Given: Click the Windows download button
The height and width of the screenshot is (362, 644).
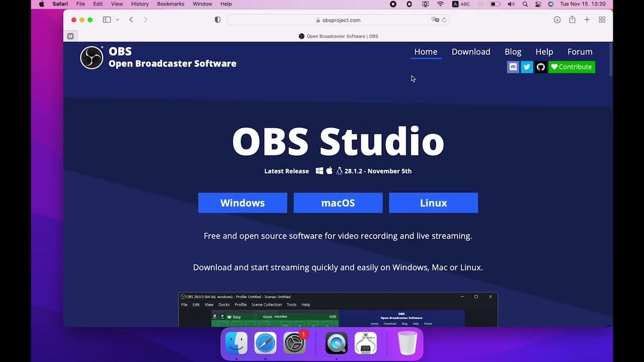Looking at the screenshot, I should coord(243,203).
